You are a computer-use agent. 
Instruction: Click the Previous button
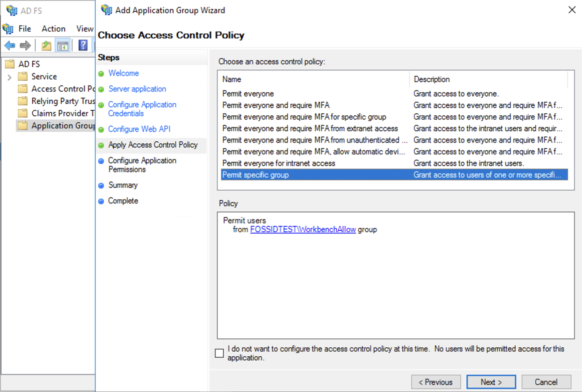click(436, 382)
